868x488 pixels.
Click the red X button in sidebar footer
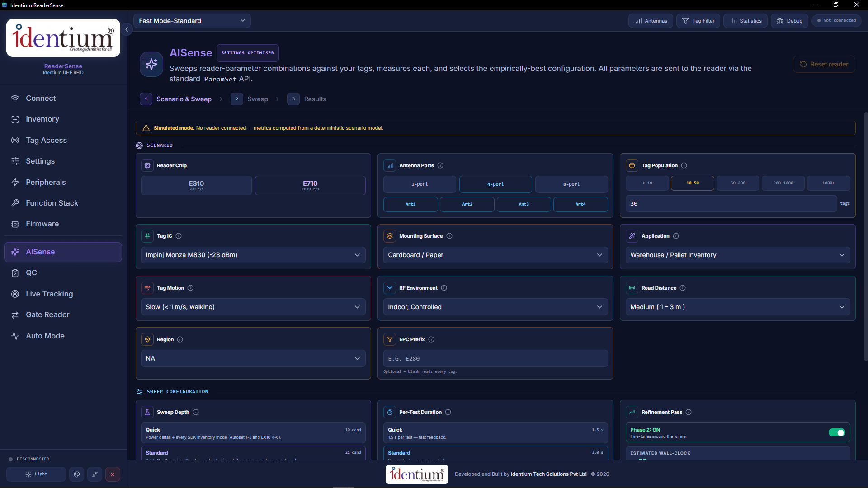(x=113, y=474)
